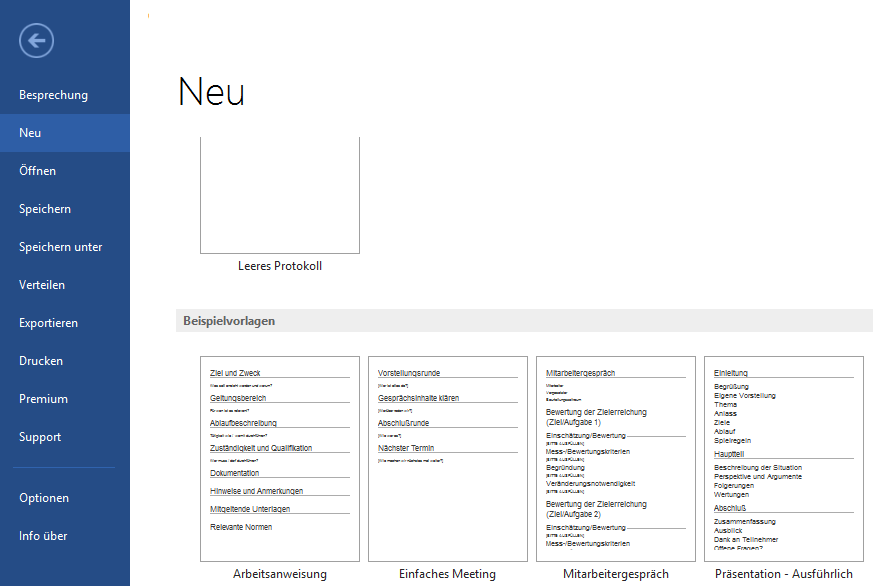The height and width of the screenshot is (586, 880).
Task: Open Optionen settings
Action: [44, 498]
